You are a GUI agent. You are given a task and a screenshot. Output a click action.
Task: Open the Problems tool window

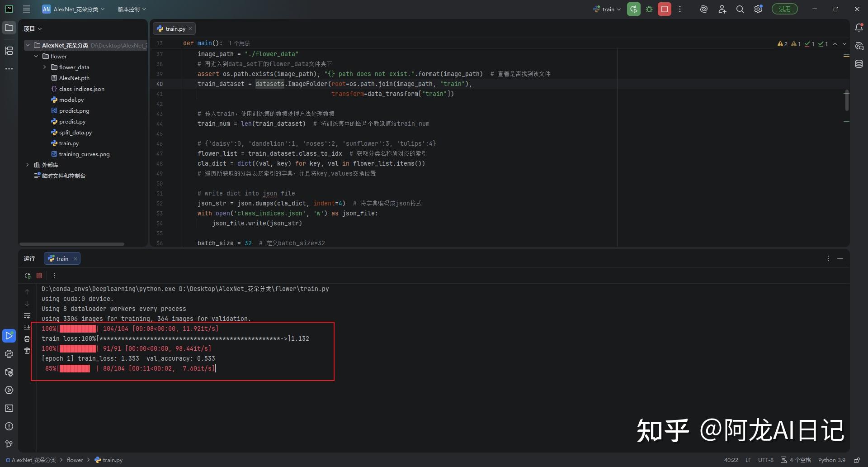9,426
